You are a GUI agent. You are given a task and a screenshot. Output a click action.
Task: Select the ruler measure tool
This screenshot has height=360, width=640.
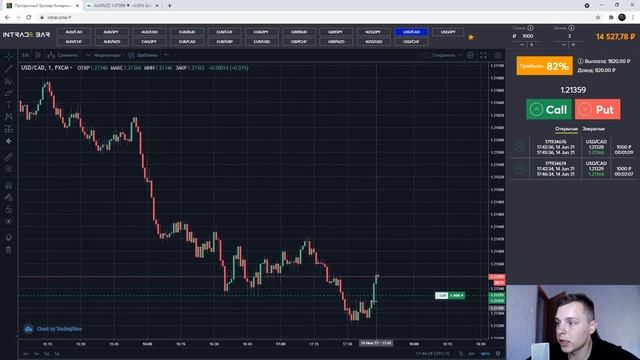click(x=9, y=157)
